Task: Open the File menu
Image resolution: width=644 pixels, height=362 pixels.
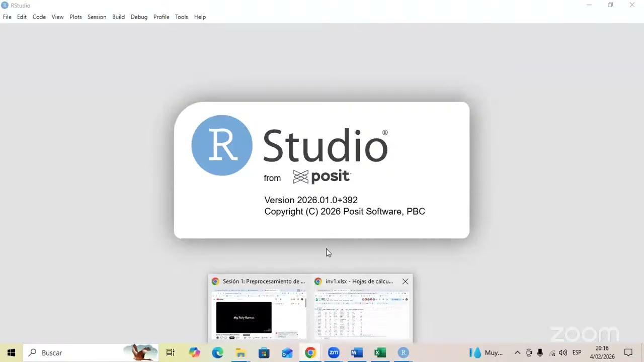Action: point(7,17)
